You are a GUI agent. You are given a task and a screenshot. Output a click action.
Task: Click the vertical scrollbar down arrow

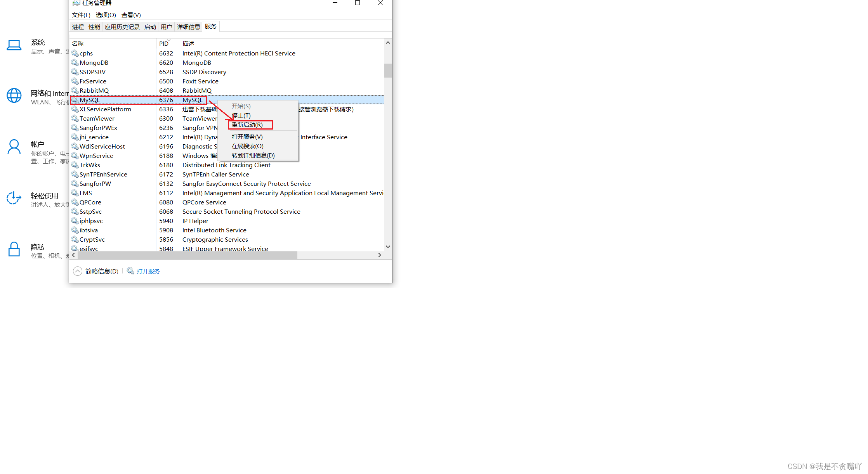pyautogui.click(x=388, y=247)
